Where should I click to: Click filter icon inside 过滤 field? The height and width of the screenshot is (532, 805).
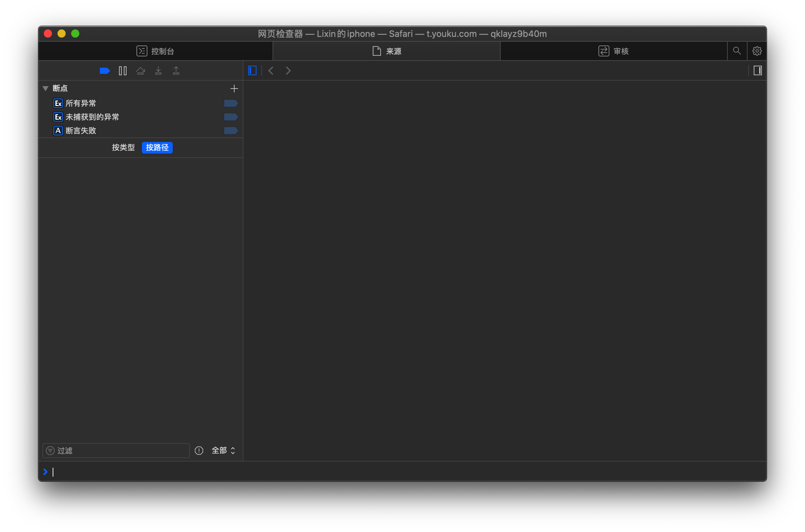tap(50, 451)
